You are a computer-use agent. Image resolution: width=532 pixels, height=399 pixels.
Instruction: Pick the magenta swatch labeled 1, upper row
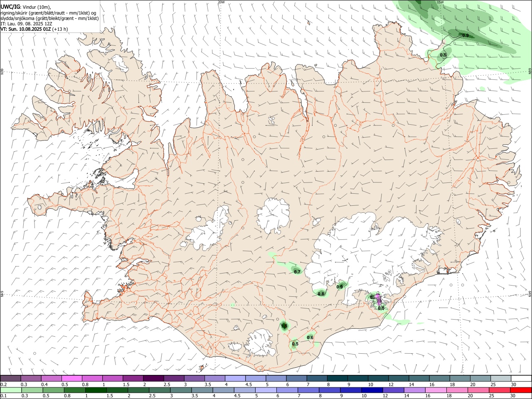pos(113,378)
